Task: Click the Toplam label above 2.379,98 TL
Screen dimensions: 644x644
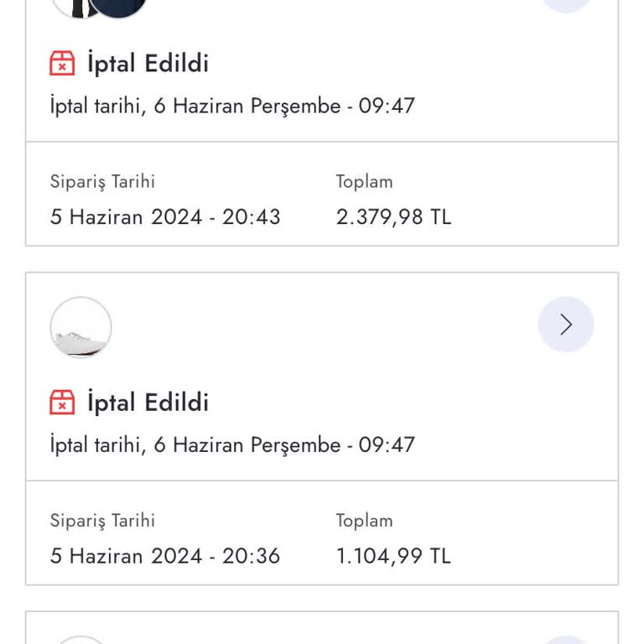Action: [364, 182]
